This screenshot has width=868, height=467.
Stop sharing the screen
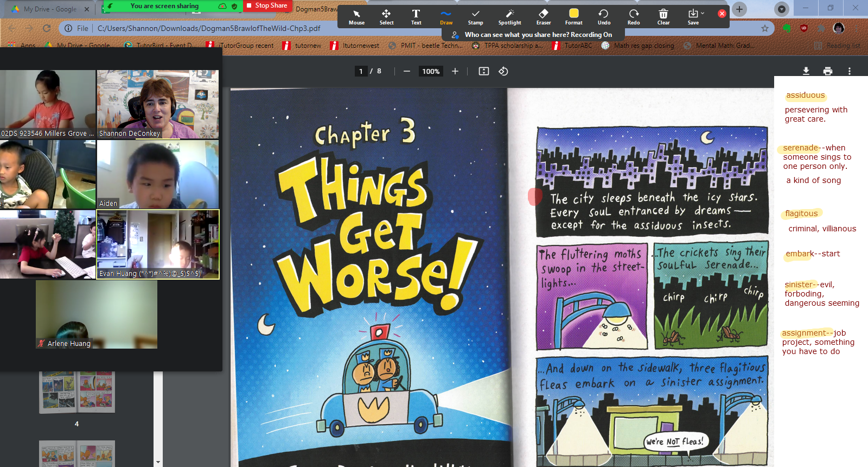[x=267, y=5]
